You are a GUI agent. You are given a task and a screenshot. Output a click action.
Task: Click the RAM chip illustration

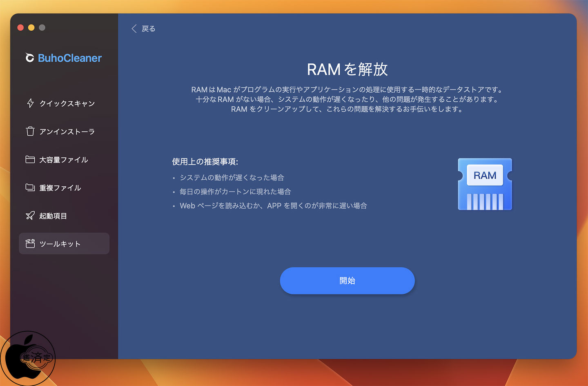(x=485, y=184)
